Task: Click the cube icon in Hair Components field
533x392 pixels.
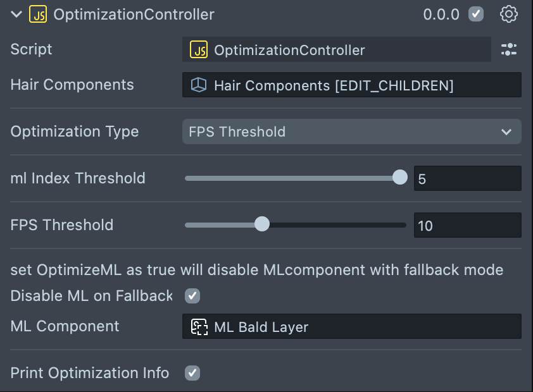Action: 199,85
